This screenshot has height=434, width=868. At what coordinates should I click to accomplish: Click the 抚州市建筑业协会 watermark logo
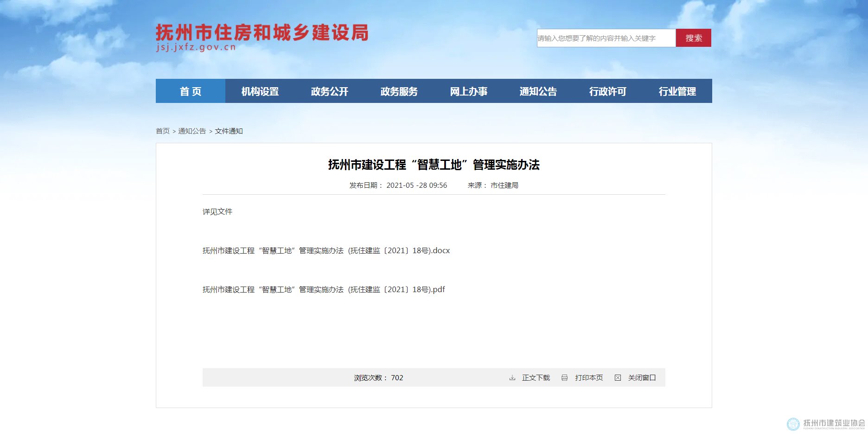click(x=826, y=424)
